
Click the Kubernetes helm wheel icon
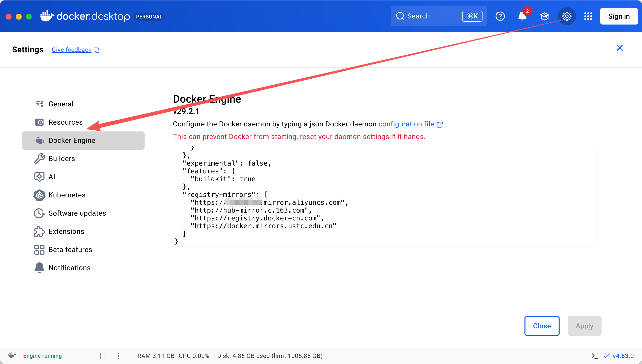39,195
